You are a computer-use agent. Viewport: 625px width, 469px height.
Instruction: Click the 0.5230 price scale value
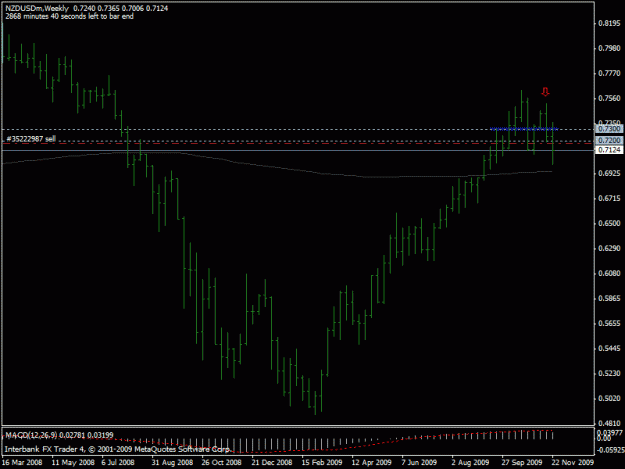[x=609, y=373]
